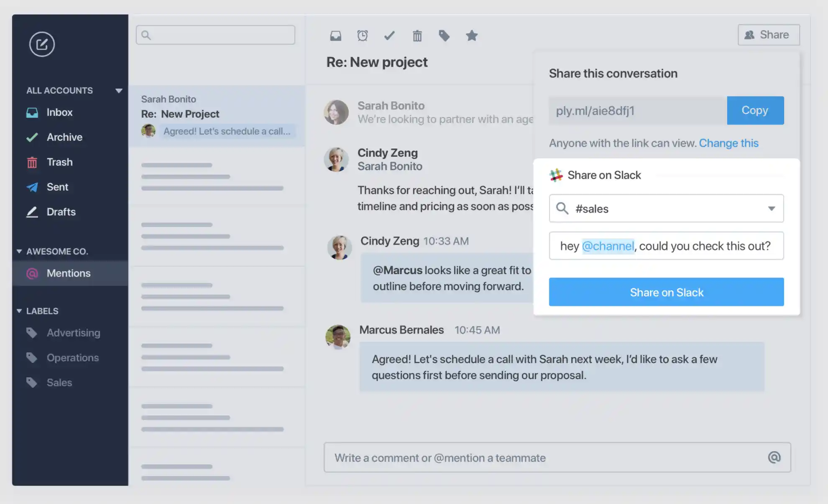Delete conversation with the trash toolbar icon
The image size is (828, 504).
coord(417,36)
